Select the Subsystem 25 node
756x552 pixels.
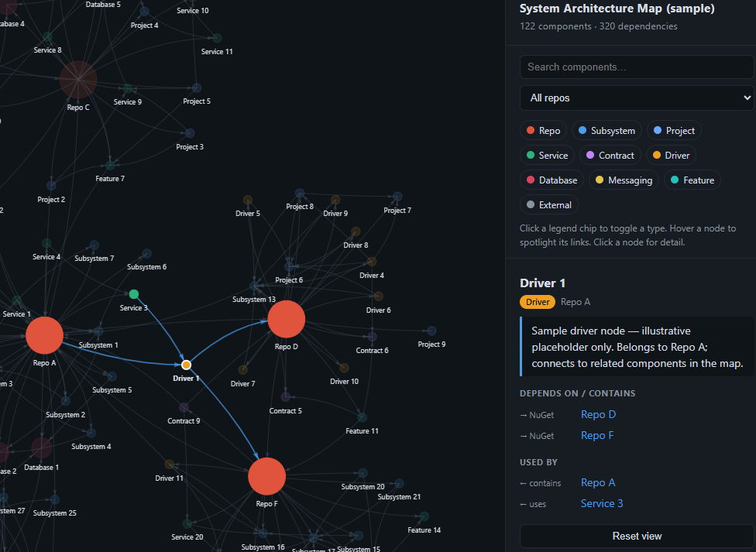pyautogui.click(x=55, y=499)
